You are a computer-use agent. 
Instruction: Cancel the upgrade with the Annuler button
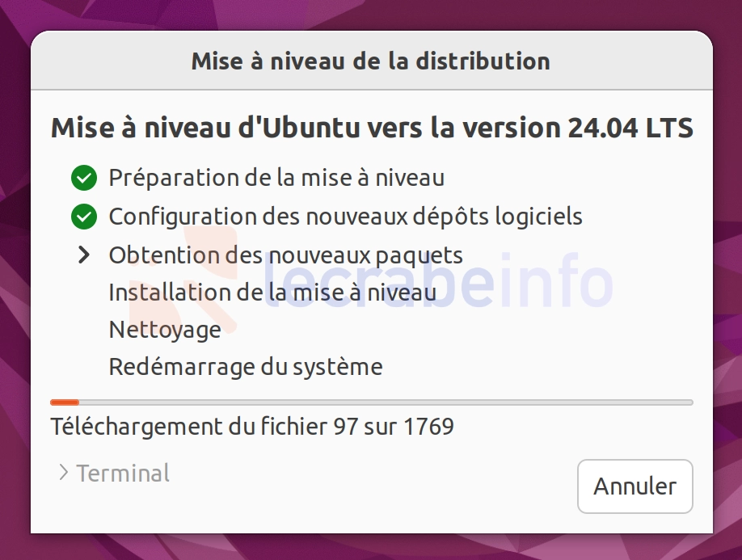coord(635,486)
